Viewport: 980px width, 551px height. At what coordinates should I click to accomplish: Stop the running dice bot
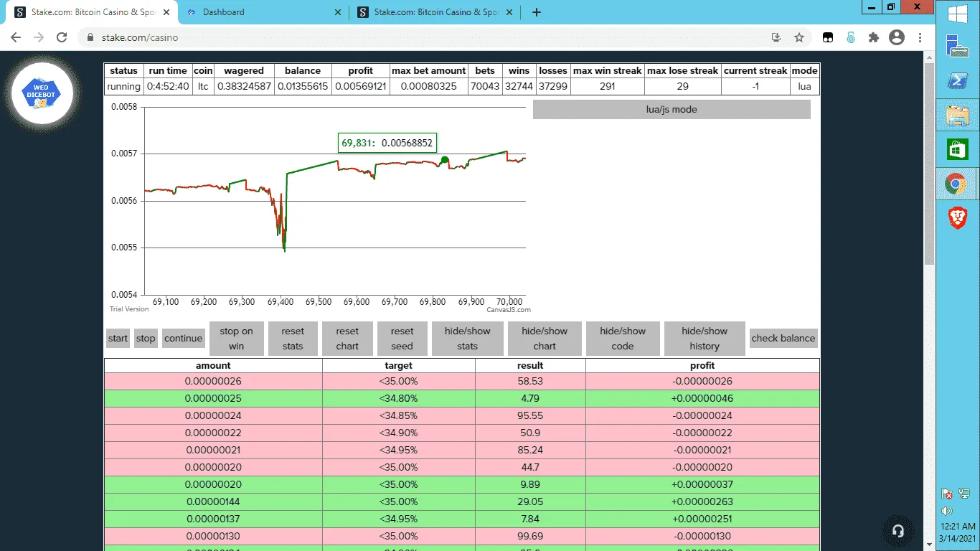[x=146, y=339]
